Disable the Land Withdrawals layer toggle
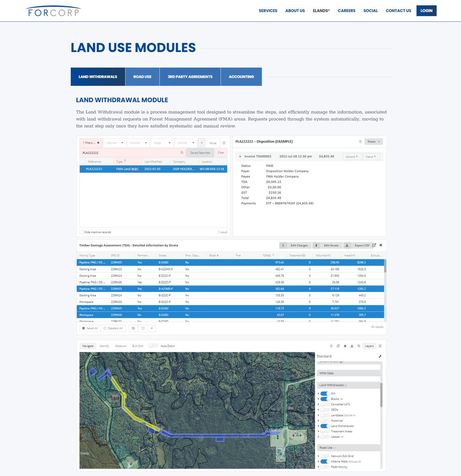The image size is (461, 476). pyautogui.click(x=325, y=426)
